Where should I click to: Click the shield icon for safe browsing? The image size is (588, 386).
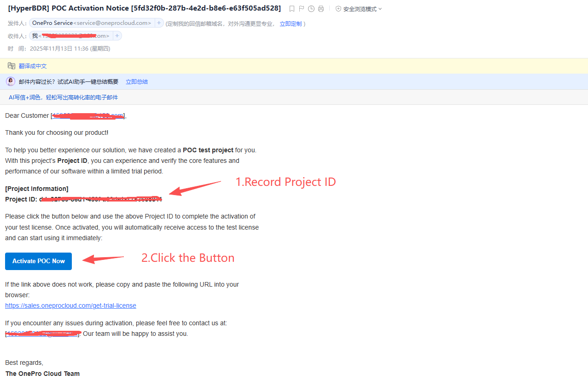click(338, 9)
